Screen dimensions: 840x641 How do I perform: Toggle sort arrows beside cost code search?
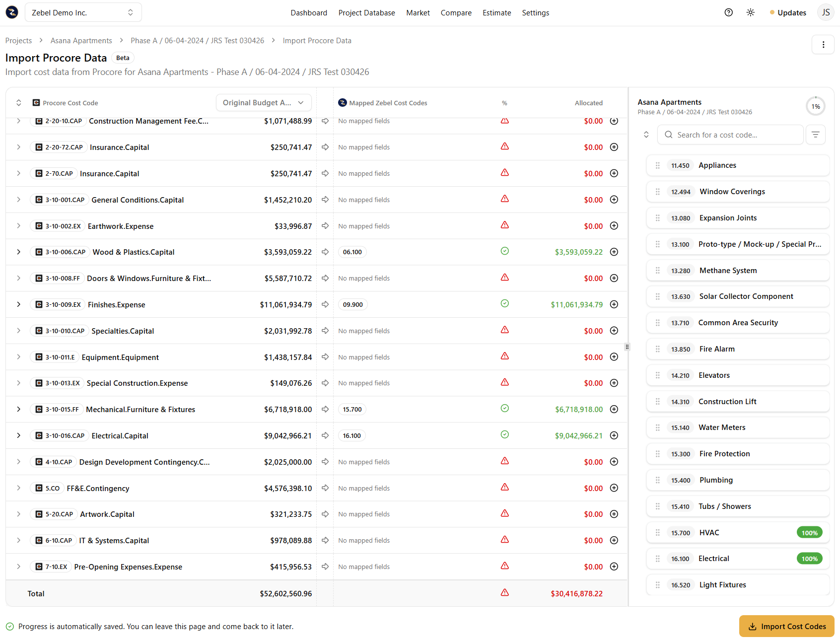coord(646,135)
